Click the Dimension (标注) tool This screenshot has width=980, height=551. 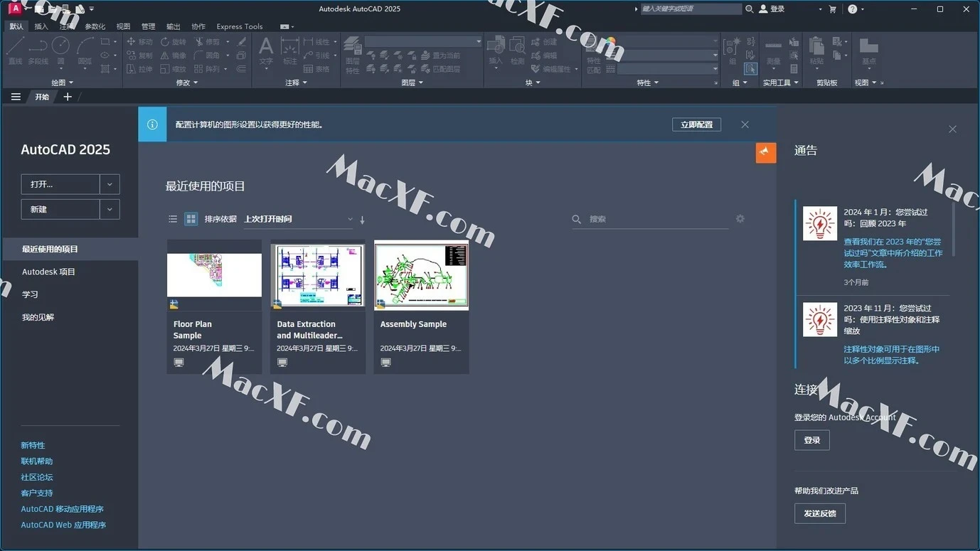[x=289, y=51]
